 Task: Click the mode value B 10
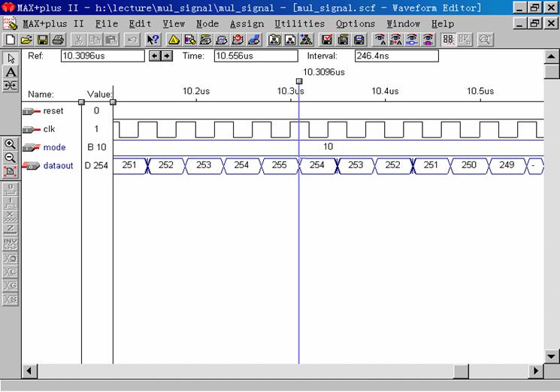97,147
